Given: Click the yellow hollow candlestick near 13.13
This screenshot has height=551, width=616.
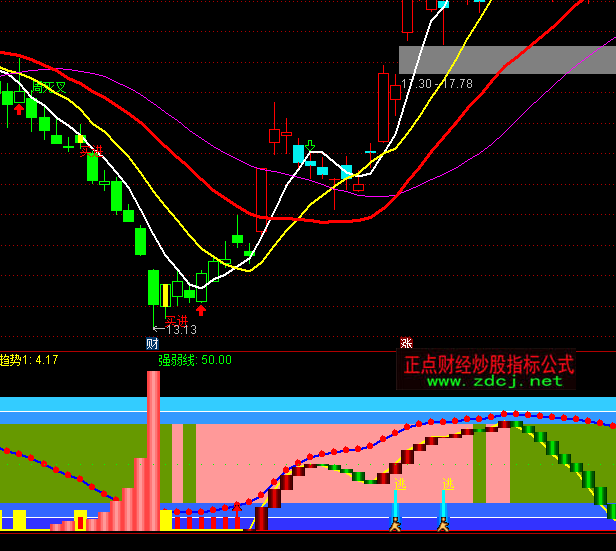Looking at the screenshot, I should click(166, 295).
